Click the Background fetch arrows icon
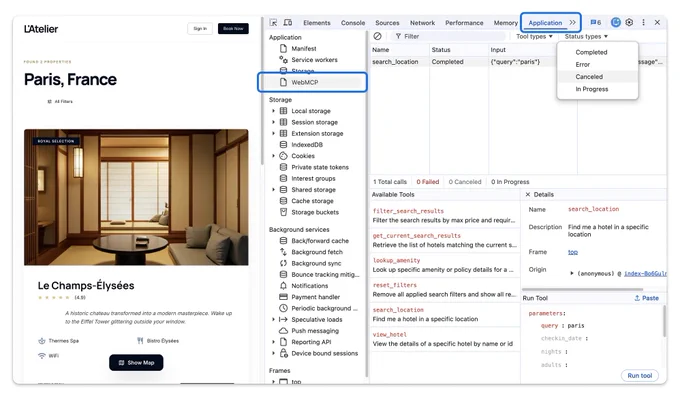 tap(283, 252)
